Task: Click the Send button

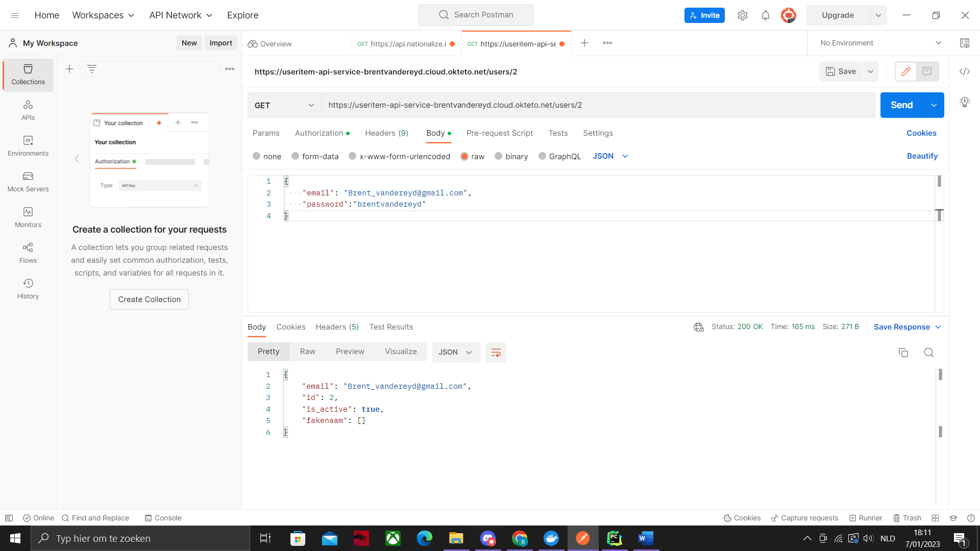Action: tap(901, 105)
